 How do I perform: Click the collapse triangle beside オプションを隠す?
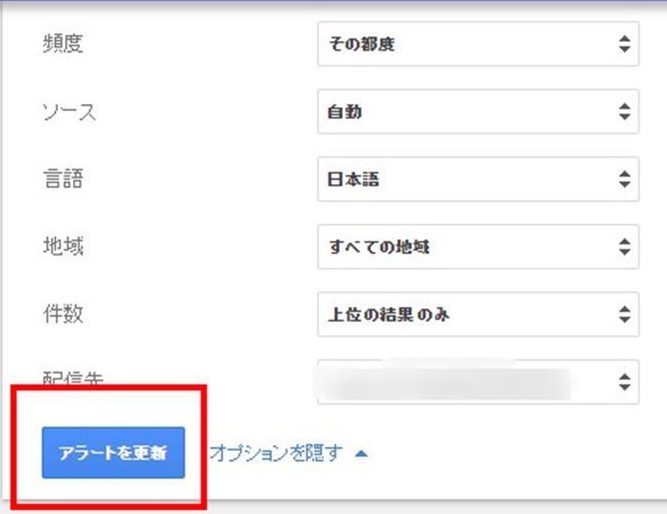[x=361, y=454]
